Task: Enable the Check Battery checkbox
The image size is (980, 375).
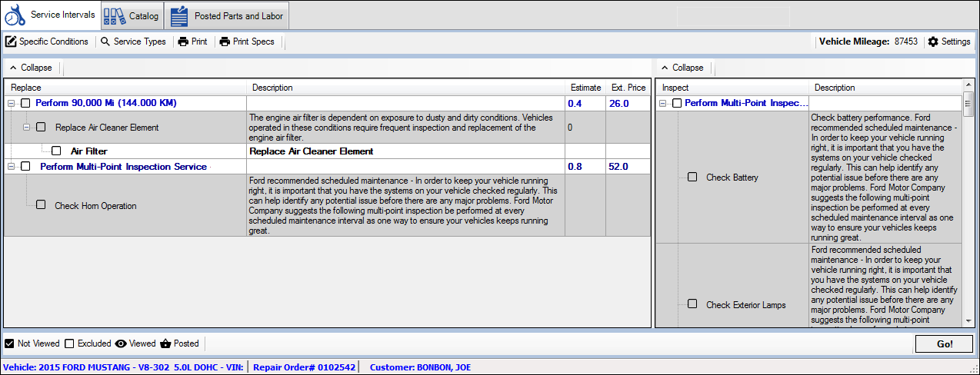Action: 692,178
